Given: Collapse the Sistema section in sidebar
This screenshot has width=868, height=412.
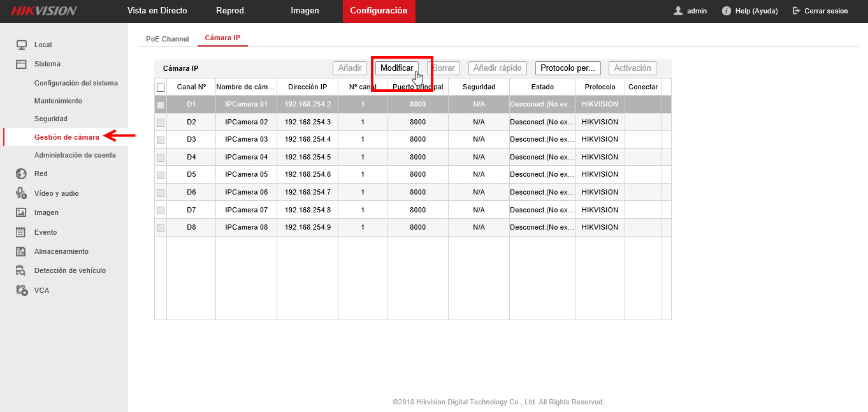Looking at the screenshot, I should click(47, 64).
